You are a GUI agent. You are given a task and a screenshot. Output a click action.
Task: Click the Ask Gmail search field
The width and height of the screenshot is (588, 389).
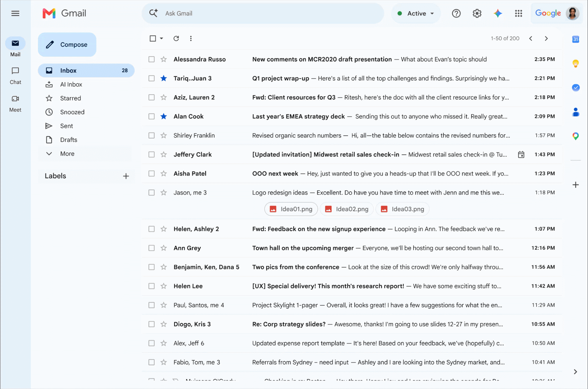pos(263,13)
